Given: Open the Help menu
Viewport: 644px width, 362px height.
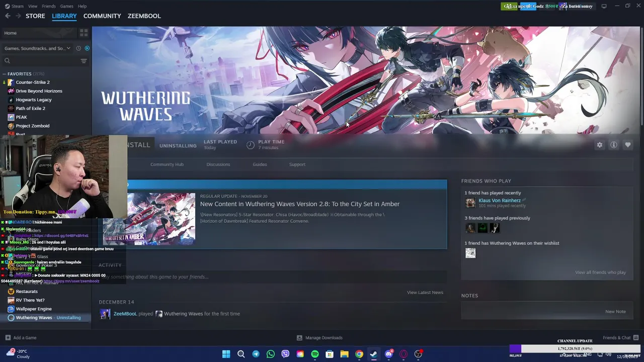Looking at the screenshot, I should 82,6.
